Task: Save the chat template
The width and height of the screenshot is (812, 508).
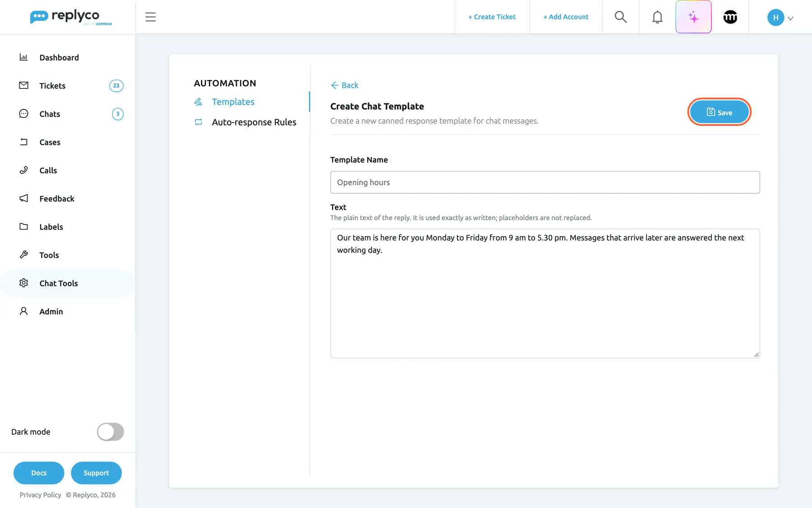Action: [719, 112]
